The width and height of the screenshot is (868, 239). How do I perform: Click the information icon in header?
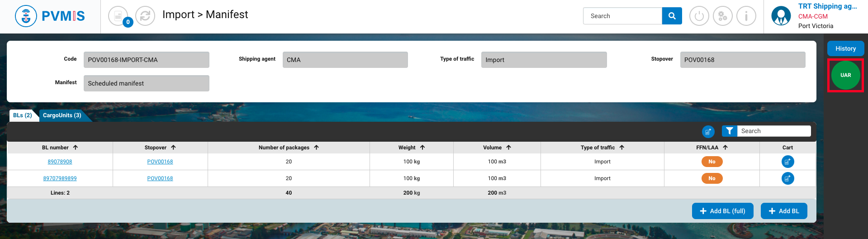[746, 16]
